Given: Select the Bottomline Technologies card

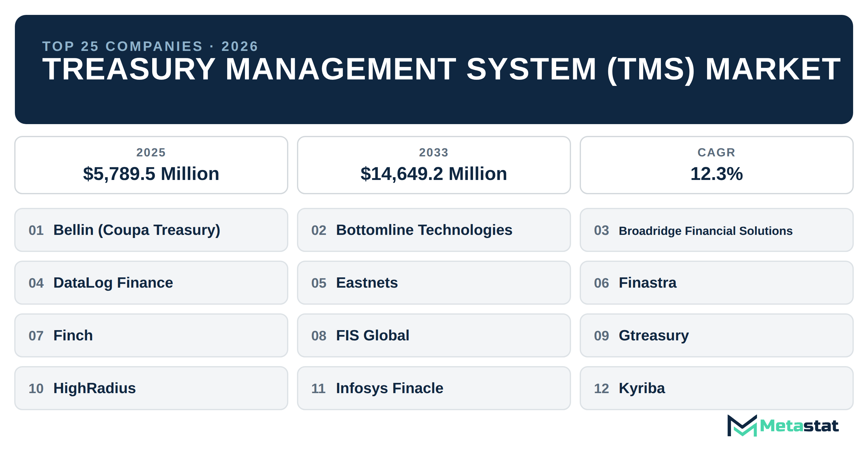Looking at the screenshot, I should click(434, 230).
